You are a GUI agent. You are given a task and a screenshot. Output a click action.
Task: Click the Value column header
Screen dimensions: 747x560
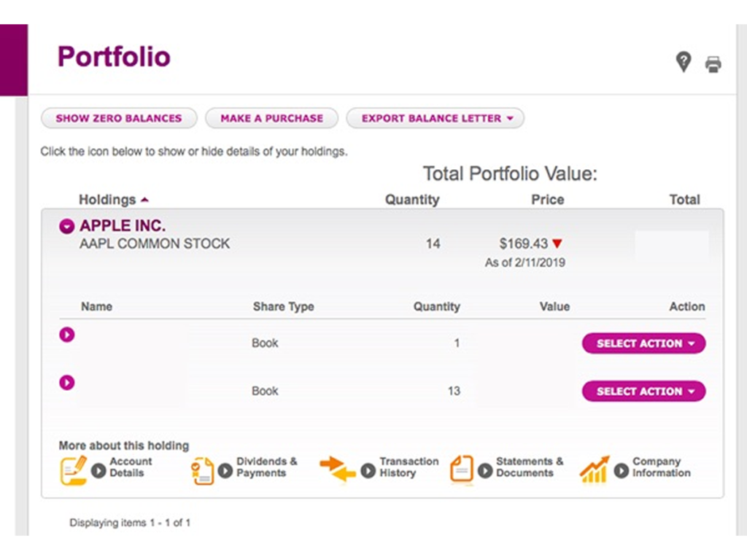click(x=554, y=307)
